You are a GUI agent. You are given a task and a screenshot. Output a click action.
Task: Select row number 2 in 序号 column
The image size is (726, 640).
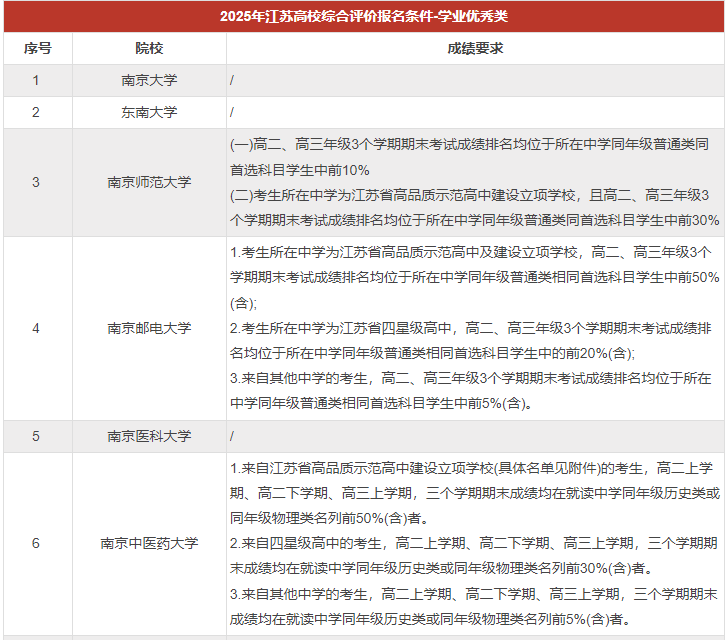click(x=37, y=112)
